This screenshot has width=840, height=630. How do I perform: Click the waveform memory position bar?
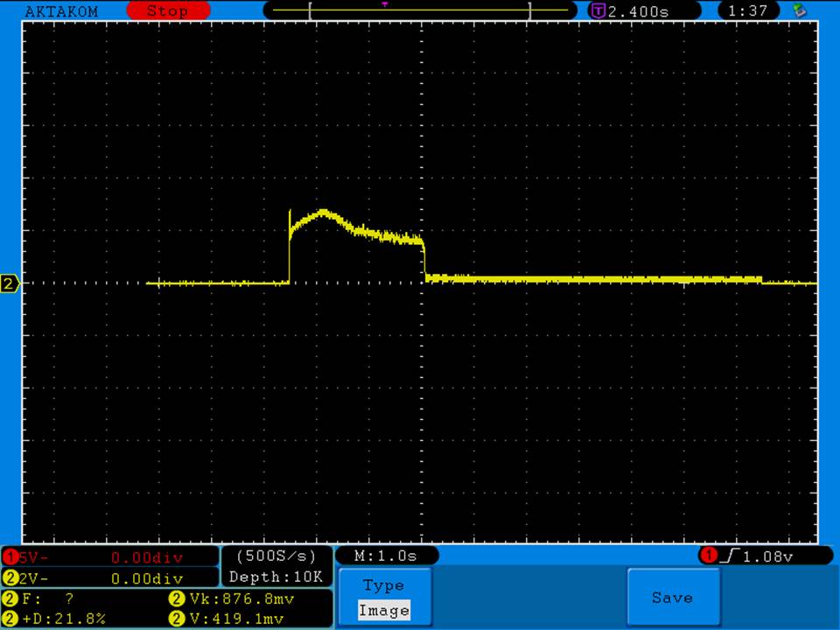tap(420, 11)
